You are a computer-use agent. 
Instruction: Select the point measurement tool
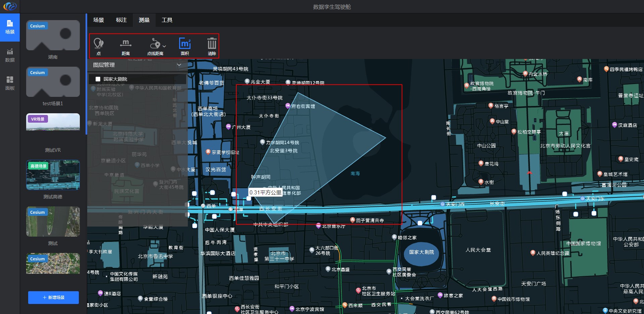(98, 46)
